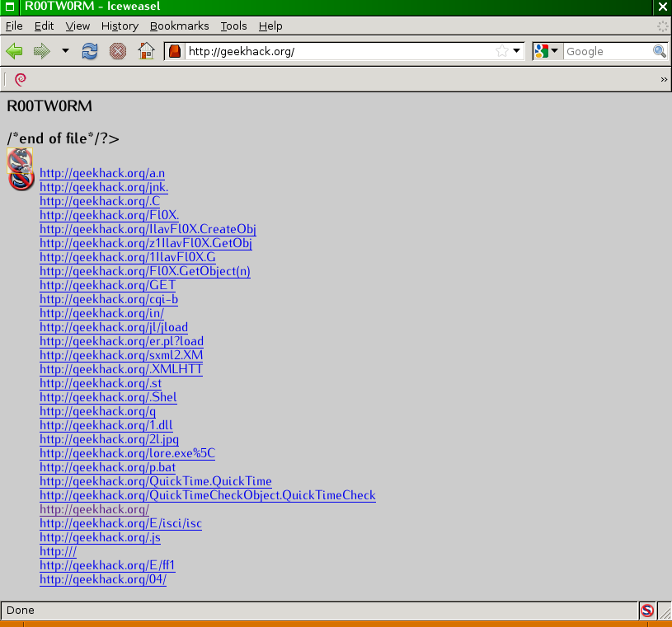
Task: Follow the geekhack.org/QuickTime.QuickTime link
Action: [156, 481]
